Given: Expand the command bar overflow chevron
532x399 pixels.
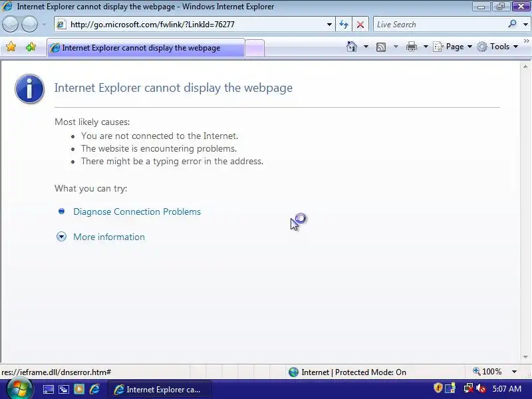Looking at the screenshot, I should (x=527, y=41).
